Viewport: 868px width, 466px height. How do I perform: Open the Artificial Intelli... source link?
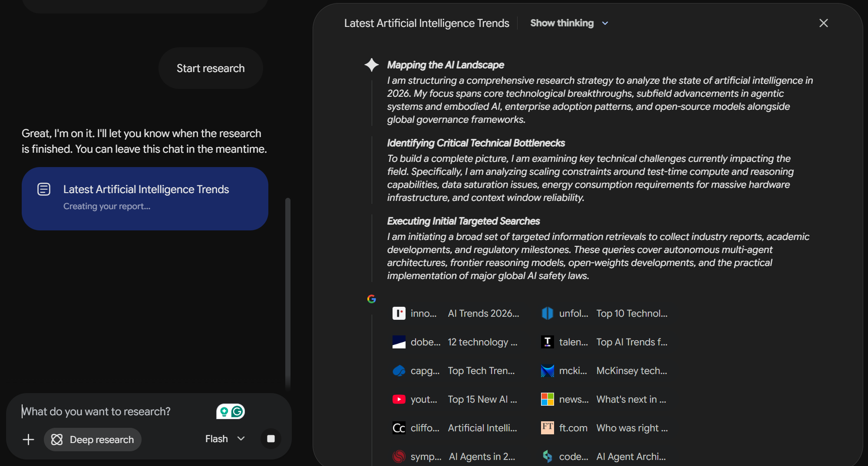click(x=482, y=428)
